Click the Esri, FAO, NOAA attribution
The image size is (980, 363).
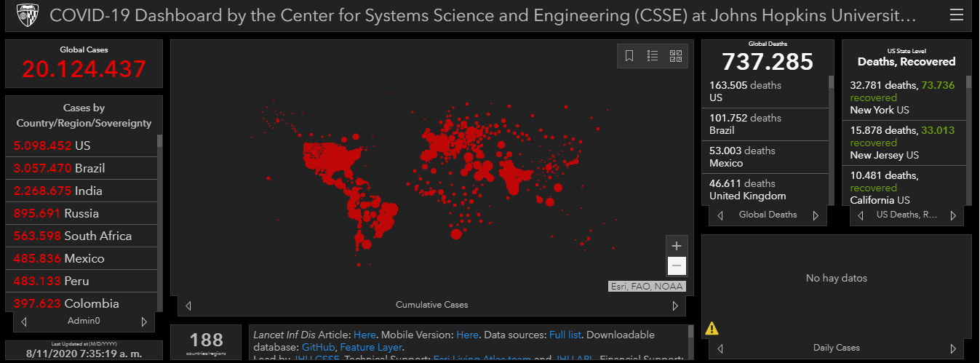[647, 287]
